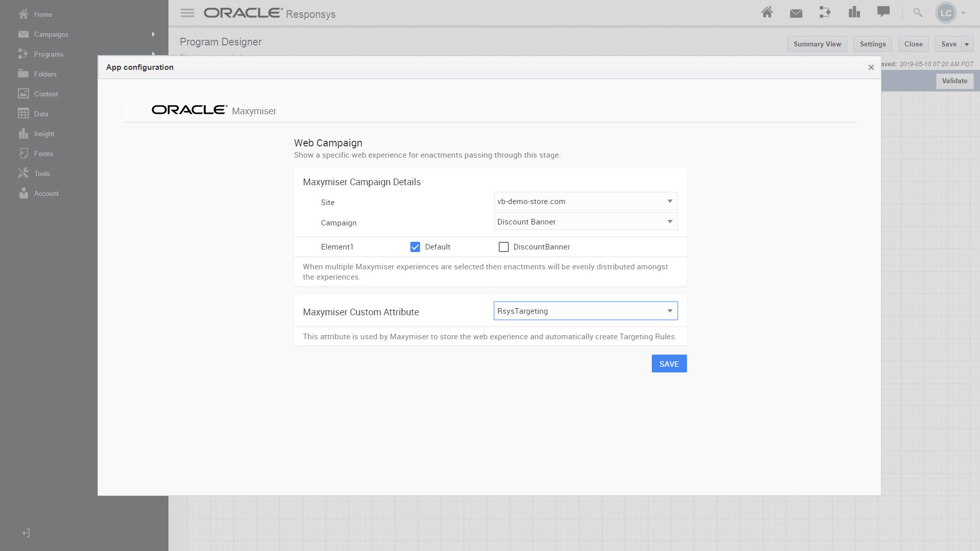Click the chat bubble icon in header
The width and height of the screenshot is (980, 551).
click(x=883, y=12)
